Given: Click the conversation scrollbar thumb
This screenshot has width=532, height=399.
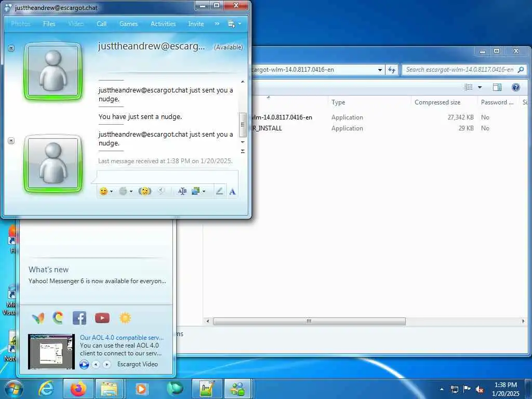Looking at the screenshot, I should tap(243, 125).
